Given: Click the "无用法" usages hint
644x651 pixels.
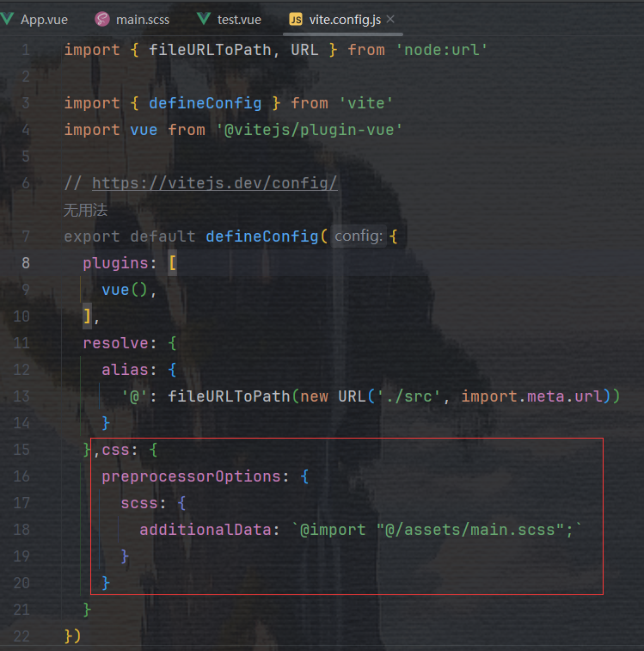Looking at the screenshot, I should pos(85,209).
